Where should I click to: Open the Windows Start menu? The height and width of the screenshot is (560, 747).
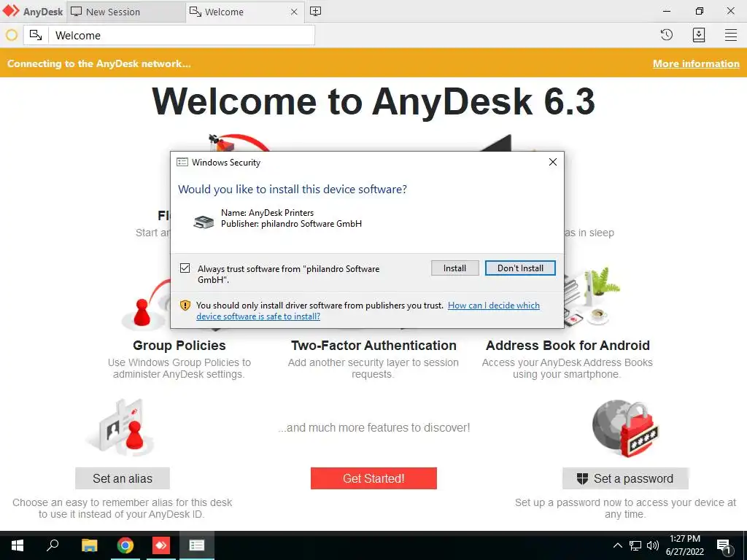point(18,545)
